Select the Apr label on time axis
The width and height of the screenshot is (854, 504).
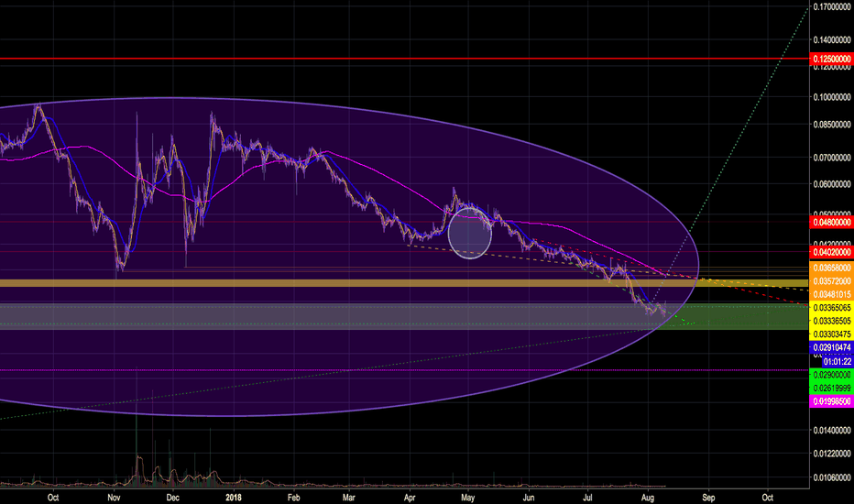tap(410, 498)
